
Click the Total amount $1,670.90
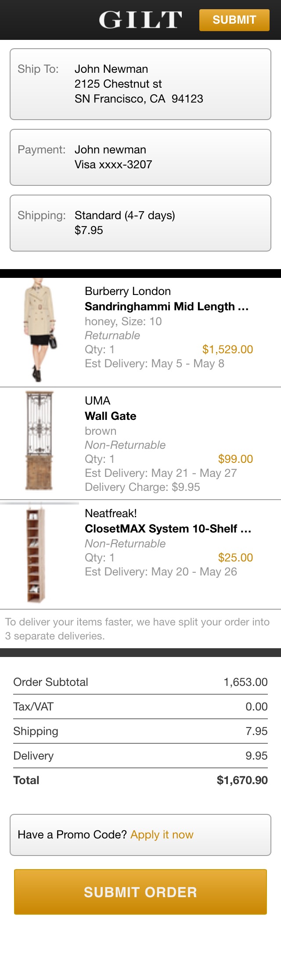coord(242,780)
